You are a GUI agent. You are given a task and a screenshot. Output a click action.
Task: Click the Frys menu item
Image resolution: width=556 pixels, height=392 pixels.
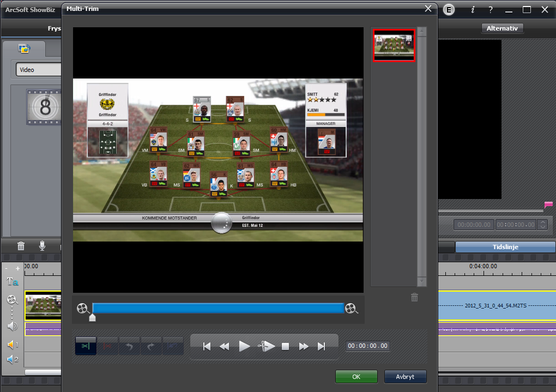click(55, 28)
